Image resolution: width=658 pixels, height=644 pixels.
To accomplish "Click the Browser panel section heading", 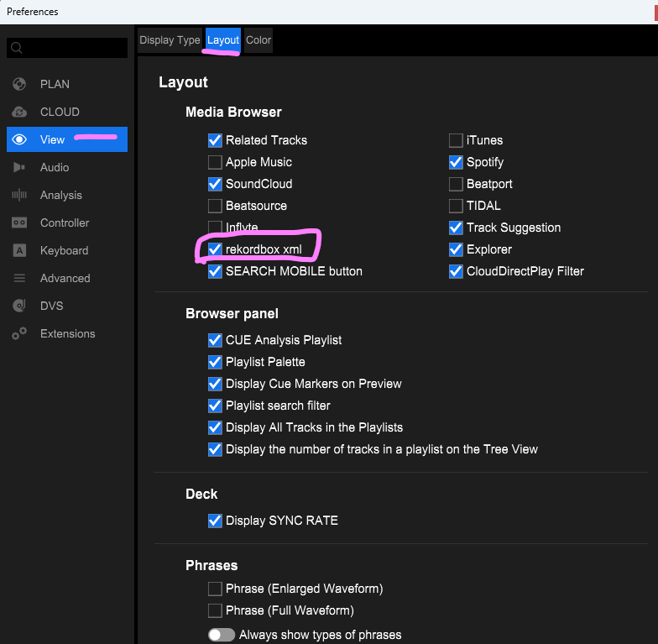I will pyautogui.click(x=232, y=314).
